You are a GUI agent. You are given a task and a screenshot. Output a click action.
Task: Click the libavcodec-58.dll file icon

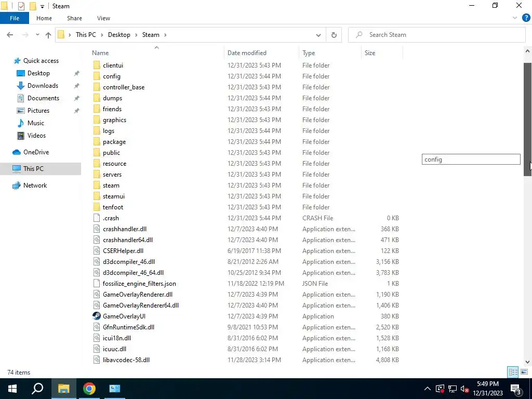pos(97,360)
